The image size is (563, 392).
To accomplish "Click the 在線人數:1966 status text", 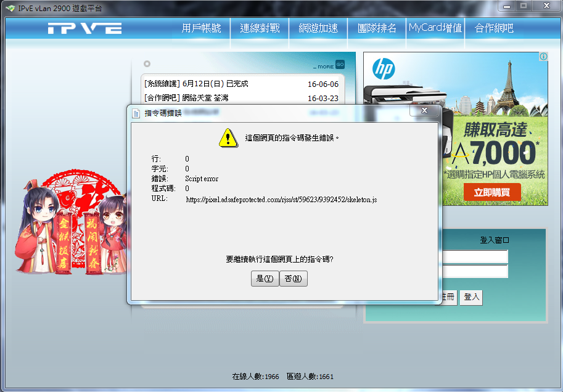I will [255, 377].
